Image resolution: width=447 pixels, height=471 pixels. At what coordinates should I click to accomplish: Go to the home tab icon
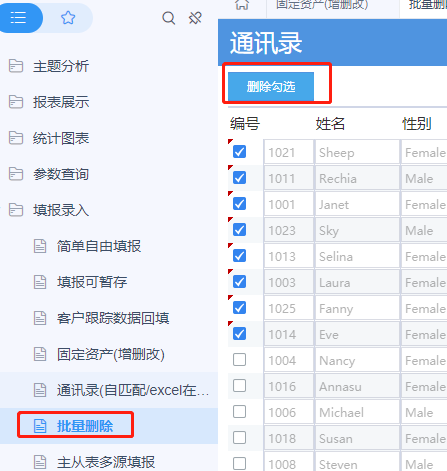click(242, 5)
